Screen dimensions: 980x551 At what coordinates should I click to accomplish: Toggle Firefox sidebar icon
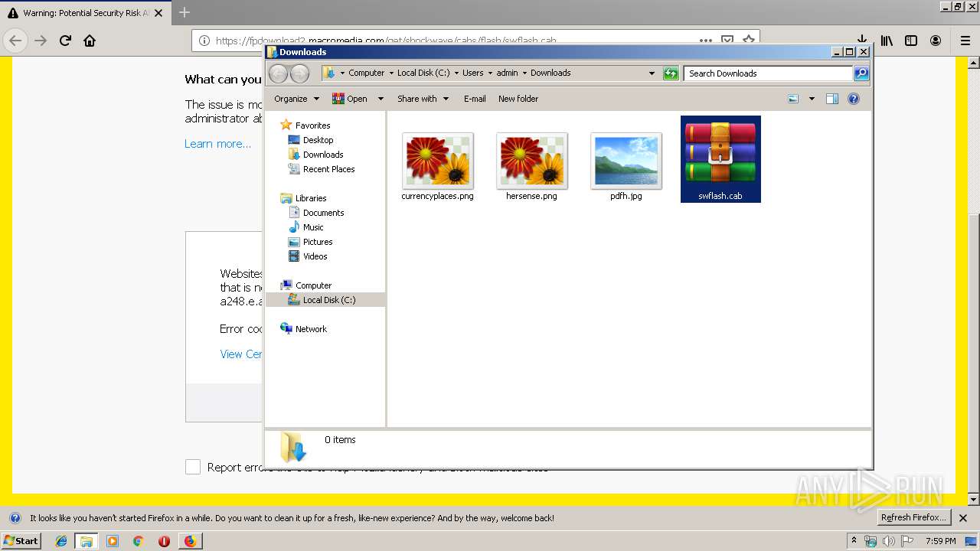coord(911,41)
